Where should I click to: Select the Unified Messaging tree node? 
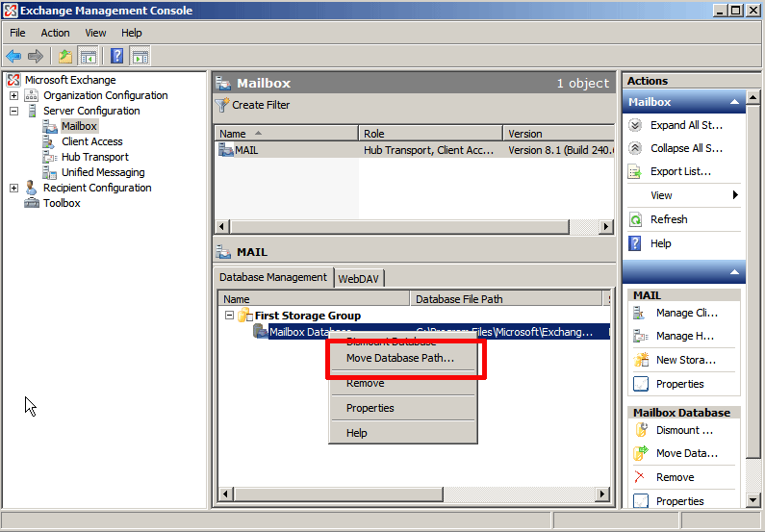pyautogui.click(x=103, y=172)
